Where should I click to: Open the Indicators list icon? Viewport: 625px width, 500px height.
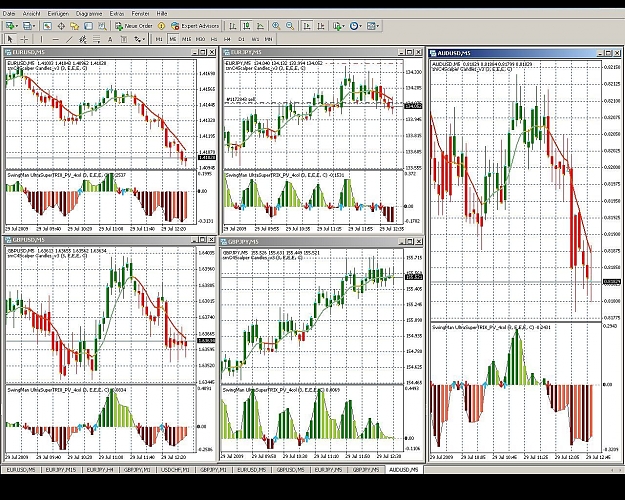[337, 26]
